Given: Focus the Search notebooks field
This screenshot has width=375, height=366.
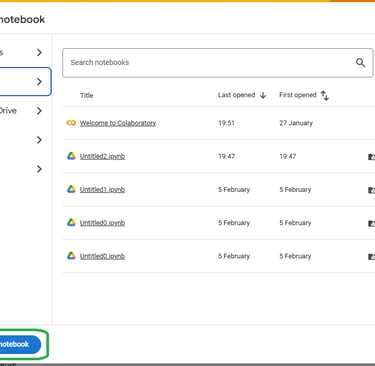Looking at the screenshot, I should (218, 63).
